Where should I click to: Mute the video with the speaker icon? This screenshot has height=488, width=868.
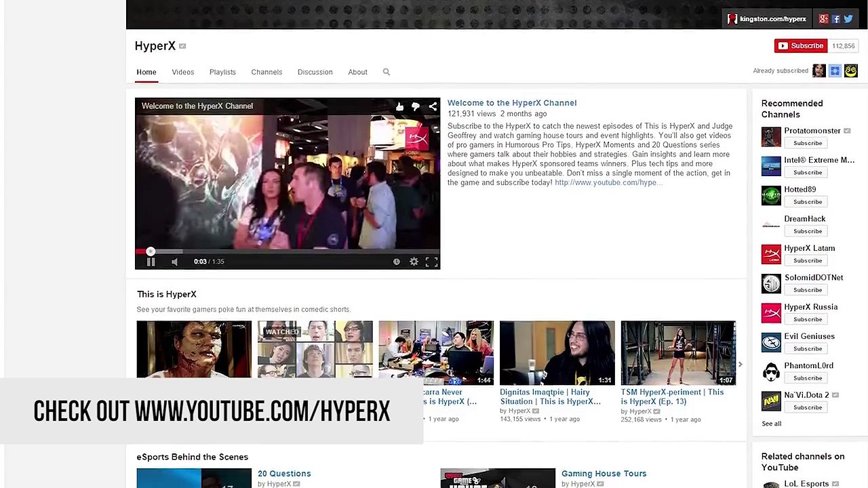(x=174, y=262)
